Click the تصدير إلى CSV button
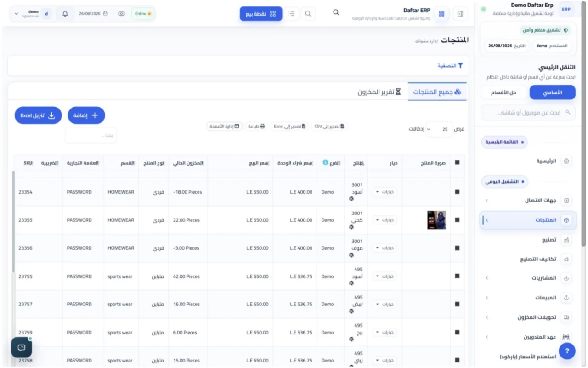The width and height of the screenshot is (588, 368). 329,126
